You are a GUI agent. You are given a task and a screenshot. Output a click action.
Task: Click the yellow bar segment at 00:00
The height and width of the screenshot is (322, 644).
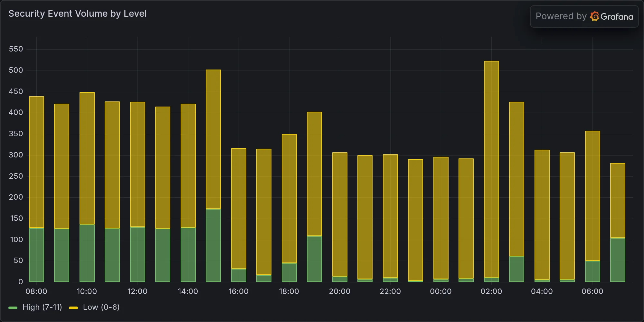[x=441, y=218]
